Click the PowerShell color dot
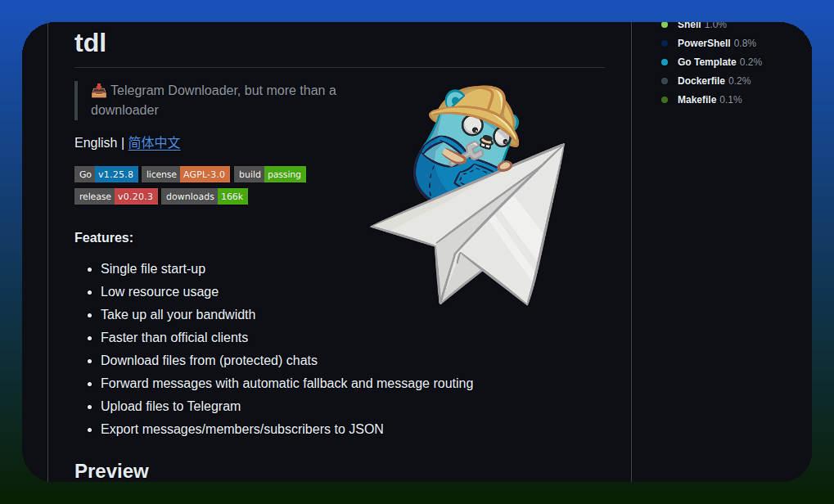Screen dimensions: 834x504 [665, 43]
